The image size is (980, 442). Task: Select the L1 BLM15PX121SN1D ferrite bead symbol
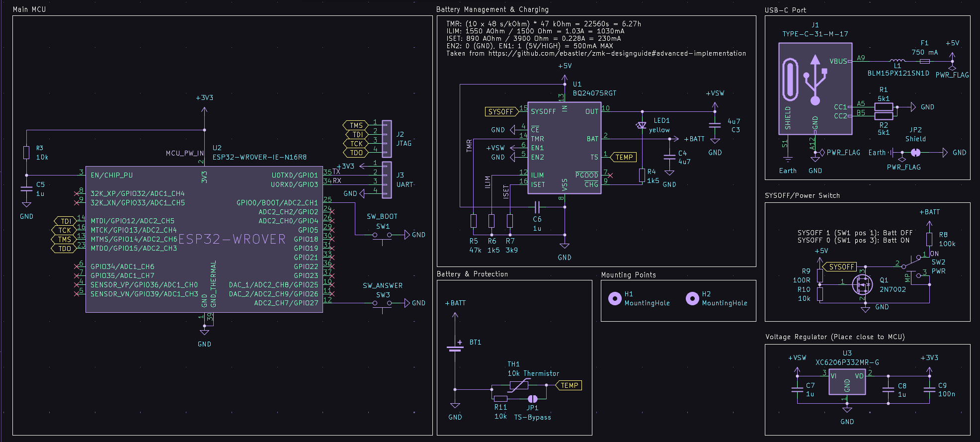pos(898,61)
